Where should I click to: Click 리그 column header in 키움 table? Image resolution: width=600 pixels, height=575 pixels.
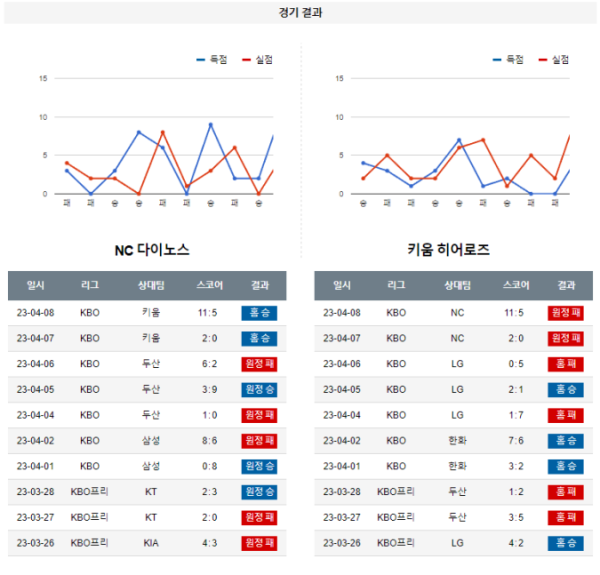coord(396,285)
